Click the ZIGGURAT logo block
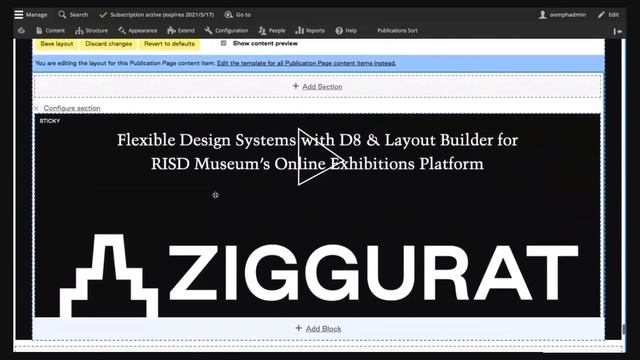Image resolution: width=640 pixels, height=360 pixels. click(318, 276)
